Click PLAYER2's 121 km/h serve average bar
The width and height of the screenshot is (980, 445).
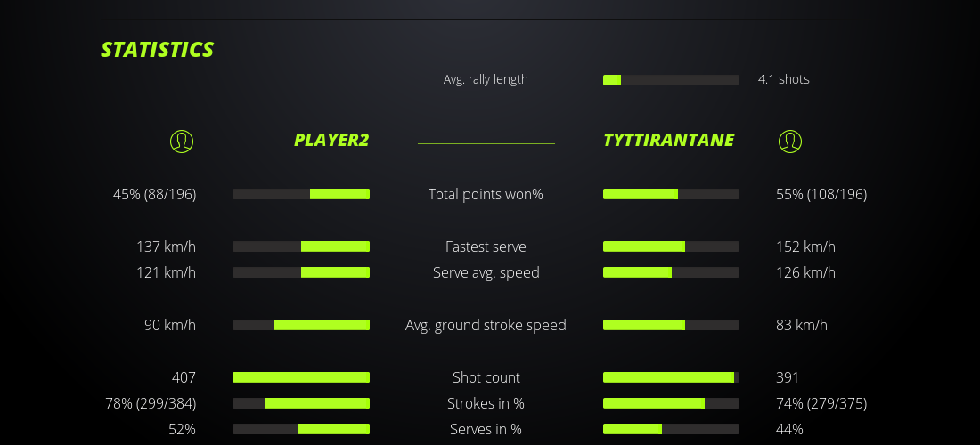click(301, 272)
